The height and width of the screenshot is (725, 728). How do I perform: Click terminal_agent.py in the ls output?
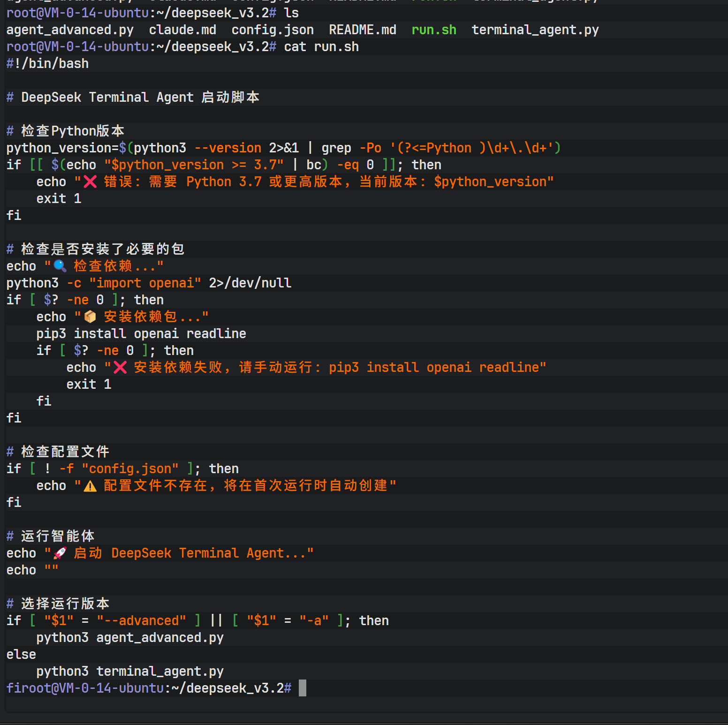(x=535, y=30)
